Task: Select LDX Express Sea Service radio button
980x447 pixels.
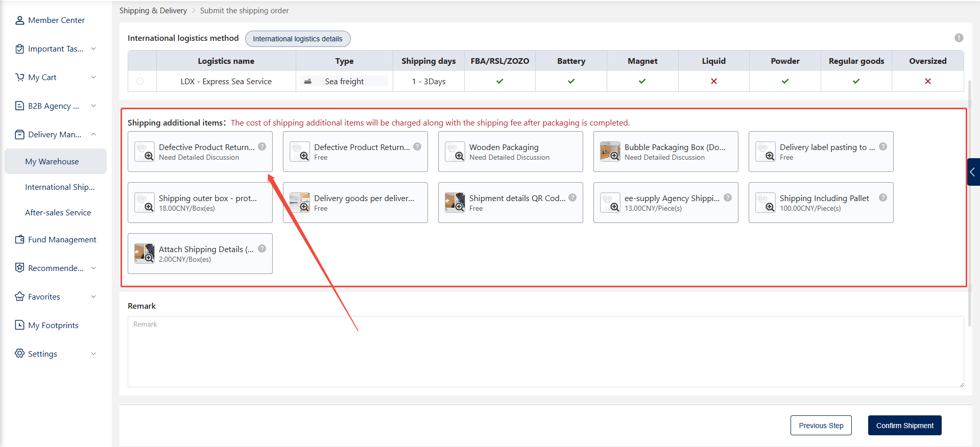Action: click(x=140, y=81)
